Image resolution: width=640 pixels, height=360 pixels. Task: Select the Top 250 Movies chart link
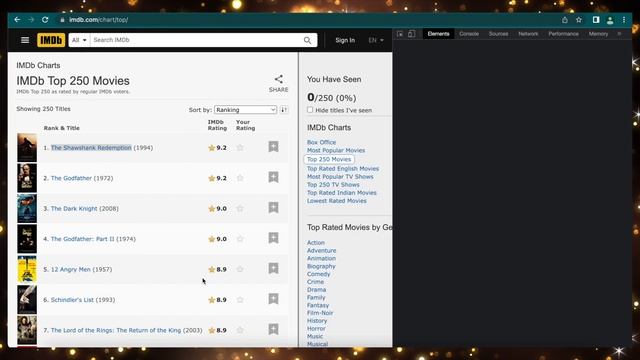click(x=329, y=159)
